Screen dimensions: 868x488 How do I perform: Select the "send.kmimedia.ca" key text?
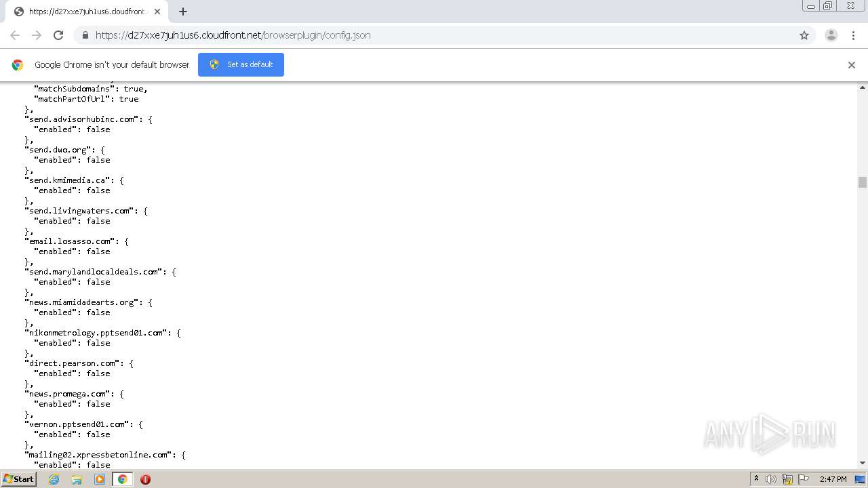tap(68, 180)
